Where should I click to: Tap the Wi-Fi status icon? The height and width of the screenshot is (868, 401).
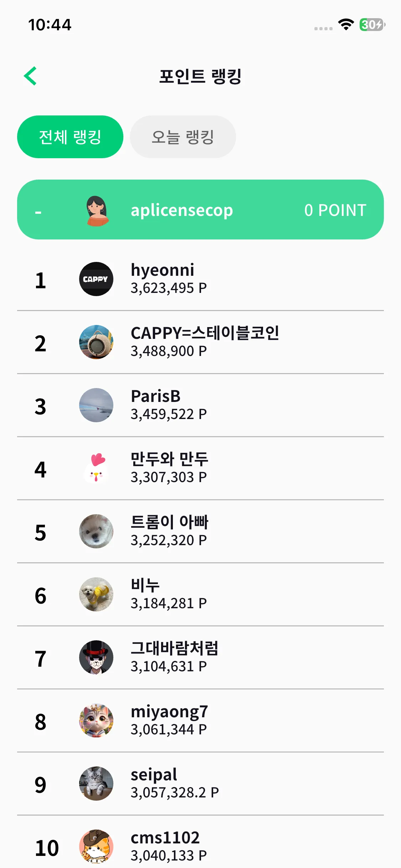point(346,25)
